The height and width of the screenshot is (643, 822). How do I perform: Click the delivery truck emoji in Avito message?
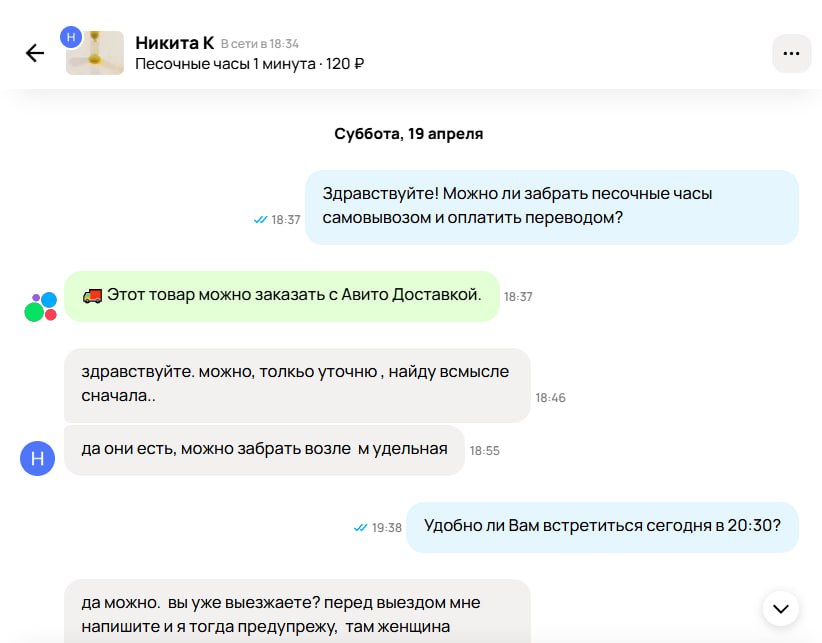pos(92,296)
